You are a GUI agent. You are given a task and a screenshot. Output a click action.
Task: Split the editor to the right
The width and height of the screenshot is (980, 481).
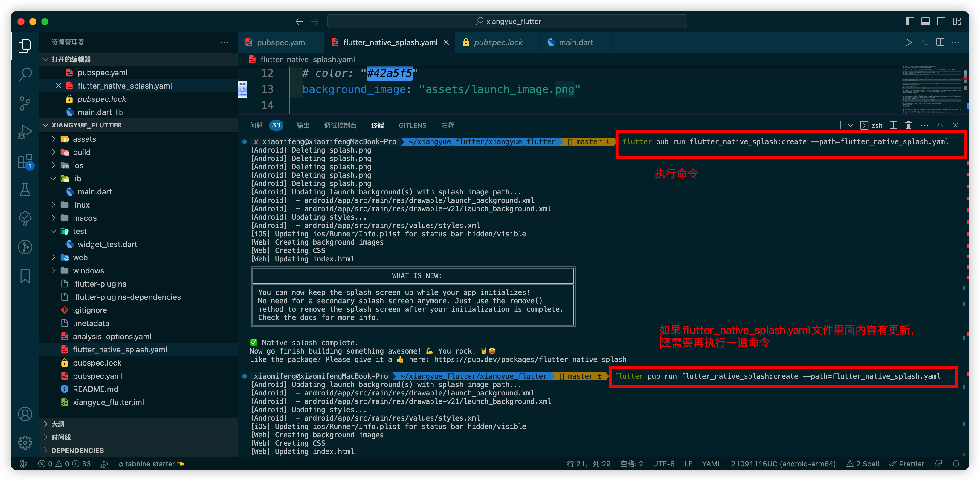point(940,42)
